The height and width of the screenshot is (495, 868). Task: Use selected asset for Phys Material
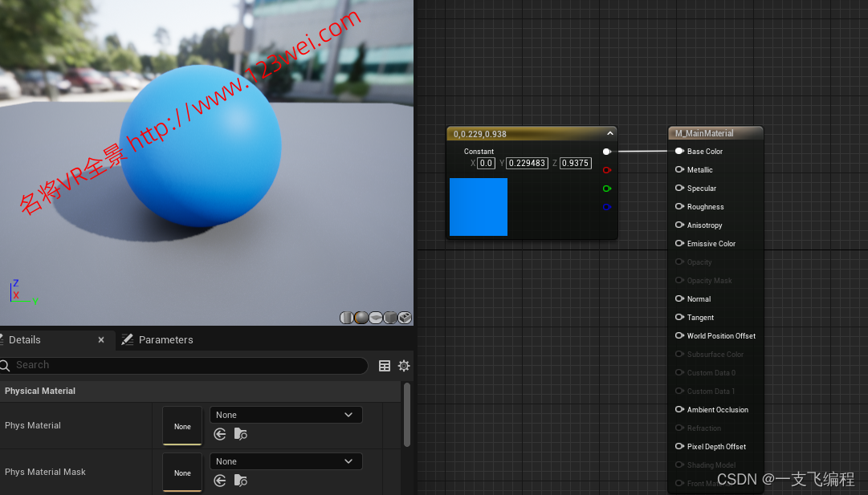[220, 434]
